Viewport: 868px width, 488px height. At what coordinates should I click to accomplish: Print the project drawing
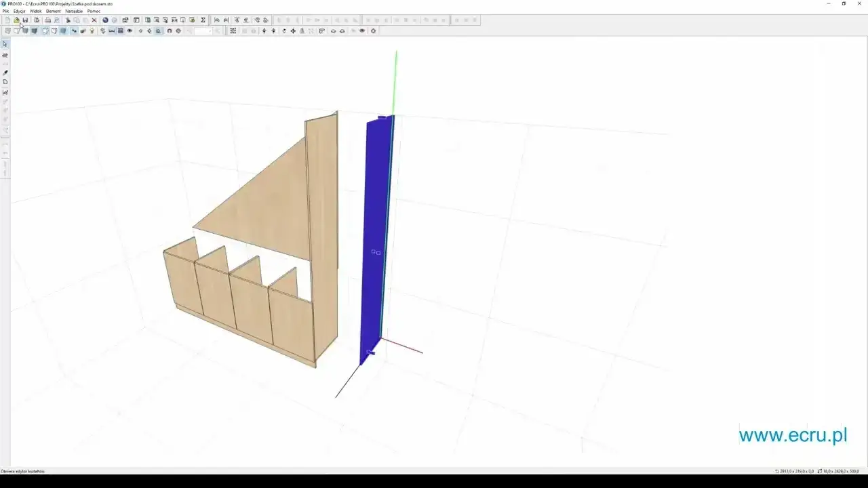pyautogui.click(x=47, y=20)
